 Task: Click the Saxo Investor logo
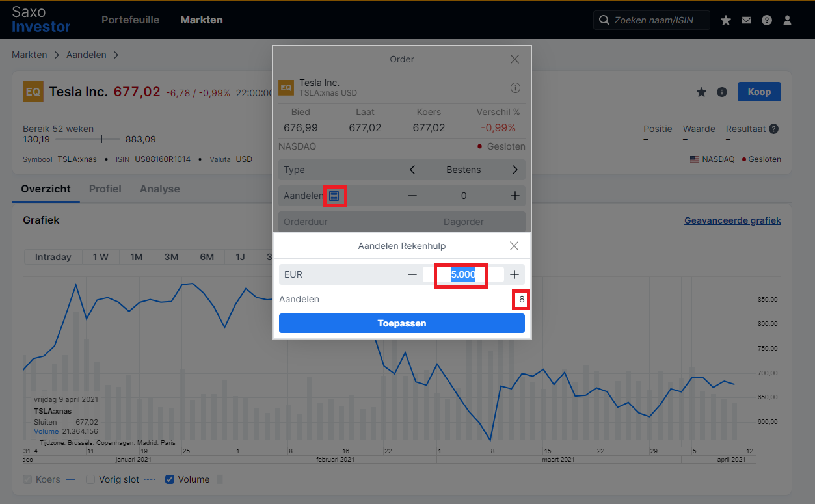point(41,20)
